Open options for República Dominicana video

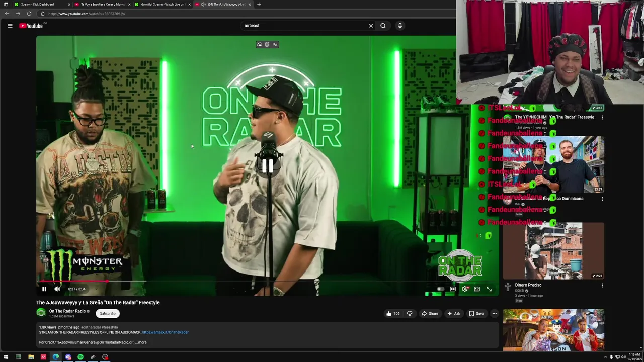602,199
